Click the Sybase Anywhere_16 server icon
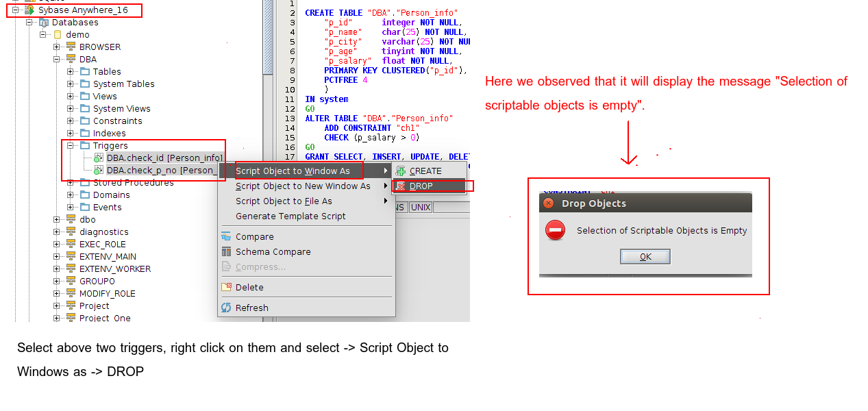Viewport: 868px width, 411px height. [29, 10]
